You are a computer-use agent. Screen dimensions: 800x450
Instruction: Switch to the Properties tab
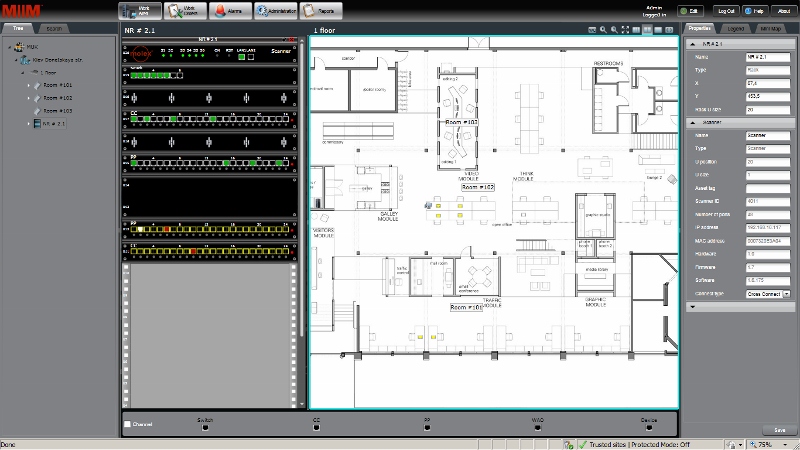tap(699, 29)
